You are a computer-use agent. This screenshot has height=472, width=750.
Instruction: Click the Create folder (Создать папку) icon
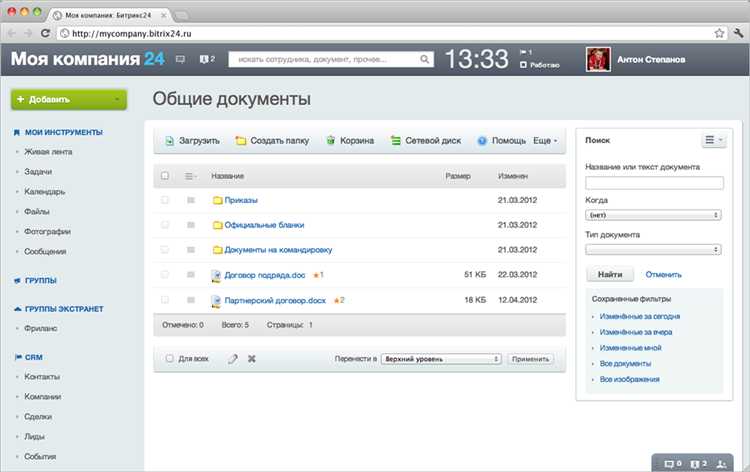pyautogui.click(x=241, y=141)
